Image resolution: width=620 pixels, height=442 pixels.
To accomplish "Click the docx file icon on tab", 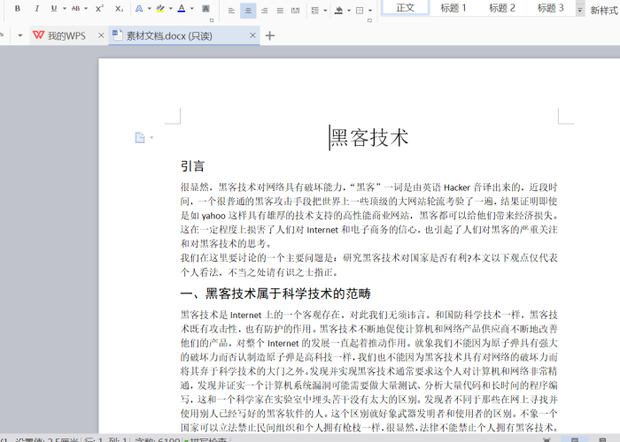I will tap(117, 35).
